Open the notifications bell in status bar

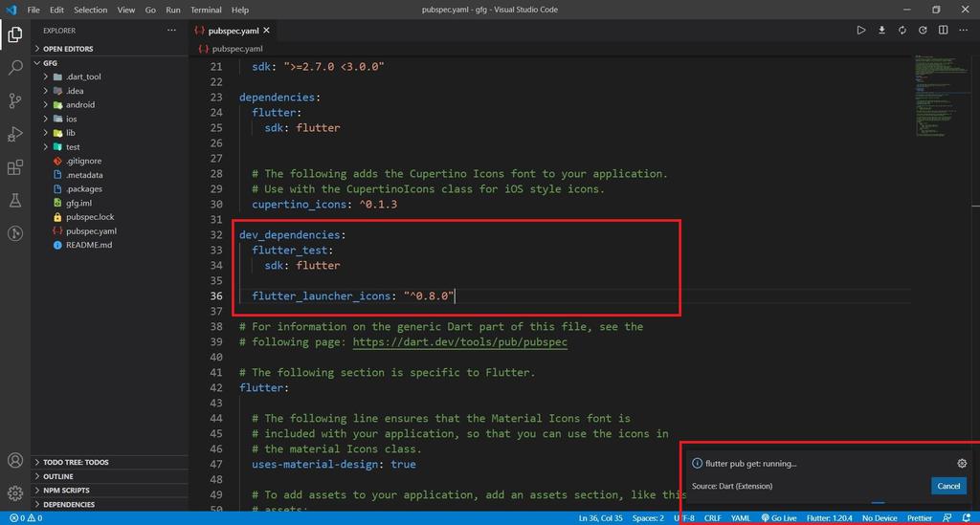pyautogui.click(x=967, y=518)
